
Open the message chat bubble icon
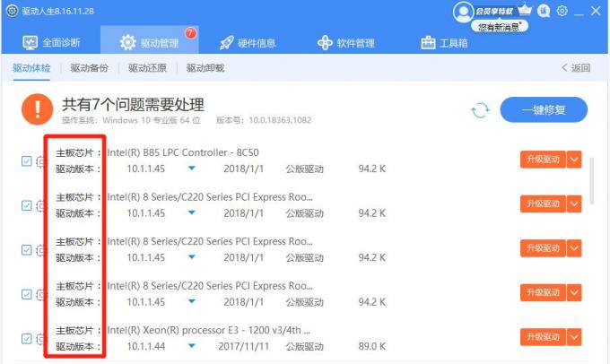[x=544, y=11]
